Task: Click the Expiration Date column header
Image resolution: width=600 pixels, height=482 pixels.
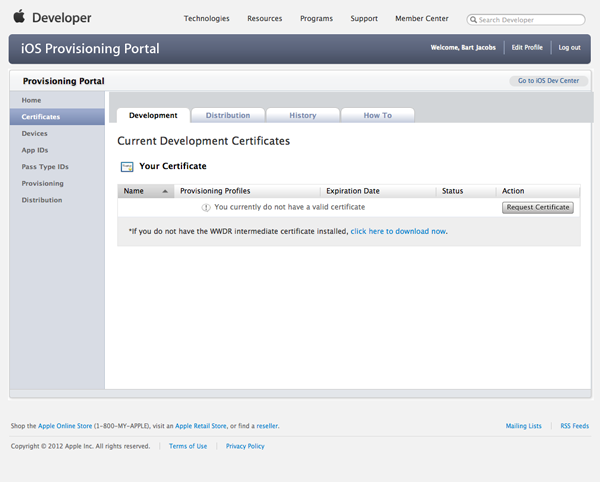Action: [378, 191]
